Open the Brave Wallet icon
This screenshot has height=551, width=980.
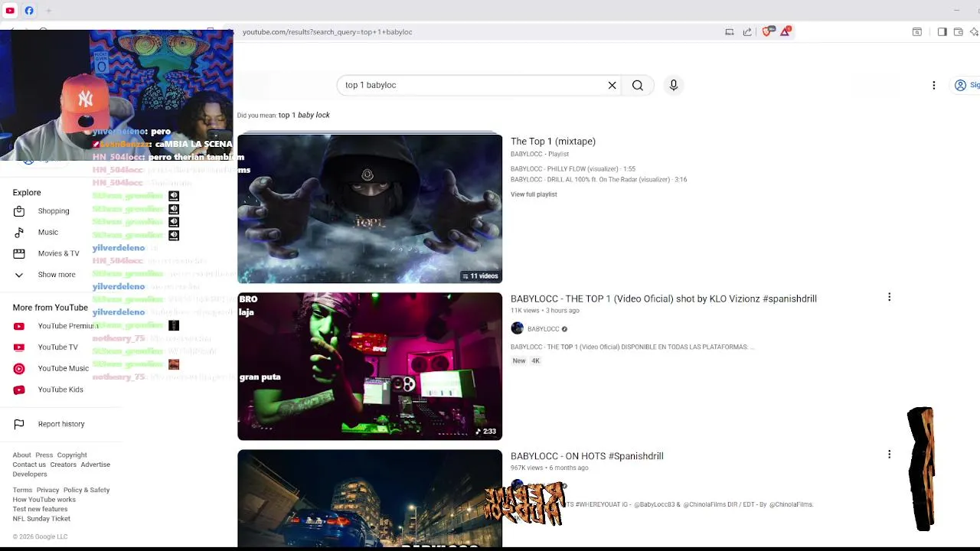pos(958,32)
